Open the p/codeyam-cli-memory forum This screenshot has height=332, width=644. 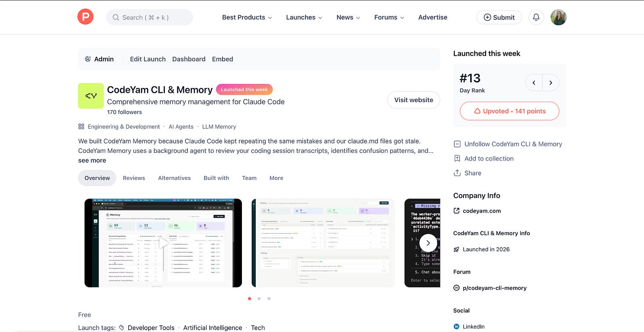494,288
